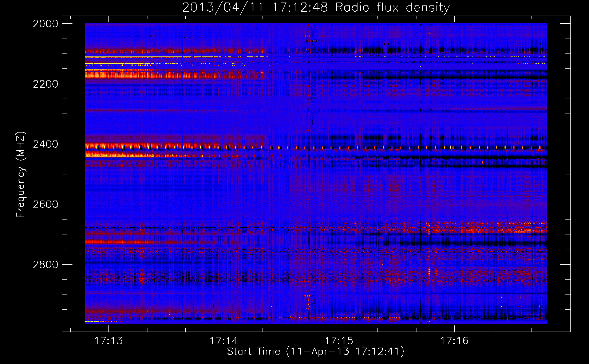Click the plot title 'Radio flux density'

point(392,7)
